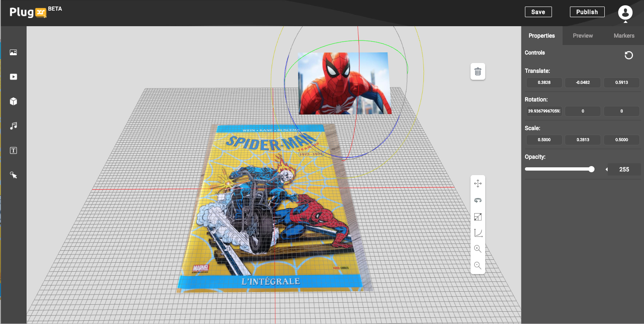Zoom in on the scene
Screen dimensions: 644x324
point(478,249)
